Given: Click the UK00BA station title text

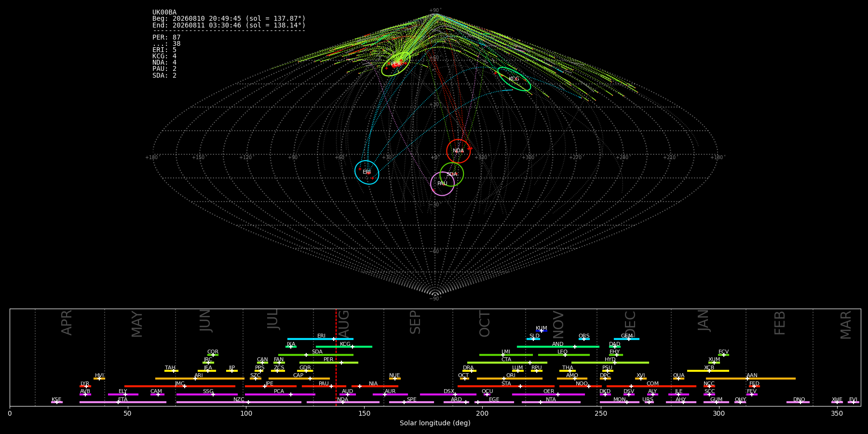Looking at the screenshot, I should (x=164, y=13).
